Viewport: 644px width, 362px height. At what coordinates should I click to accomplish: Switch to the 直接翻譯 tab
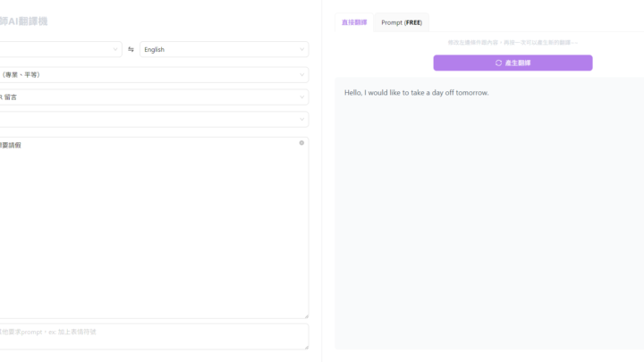point(354,22)
